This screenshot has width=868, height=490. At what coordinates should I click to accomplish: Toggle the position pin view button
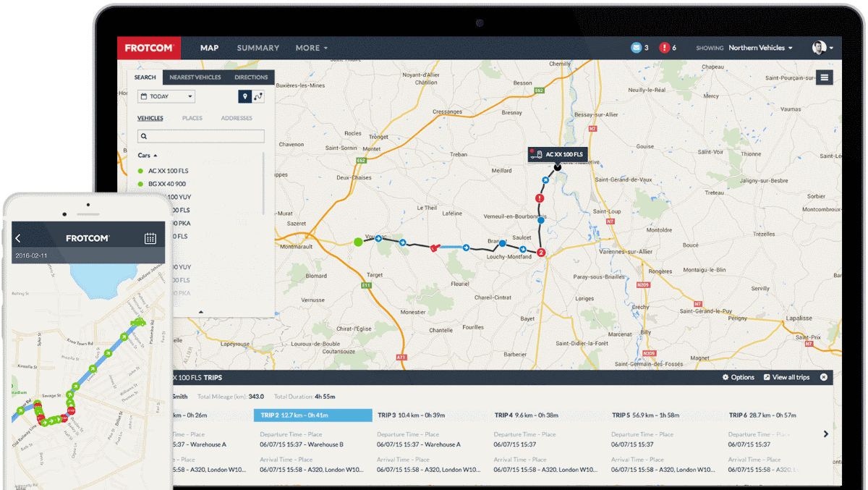coord(247,96)
